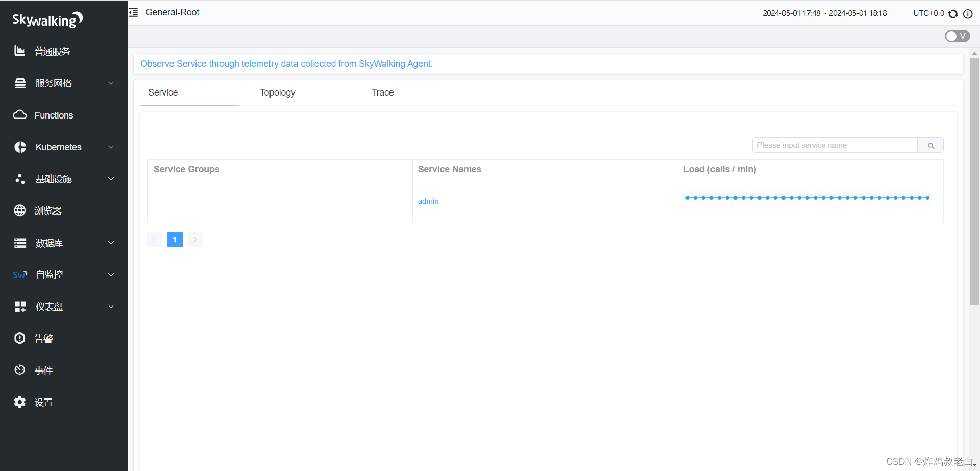Click the 事件 clock icon

click(x=20, y=370)
